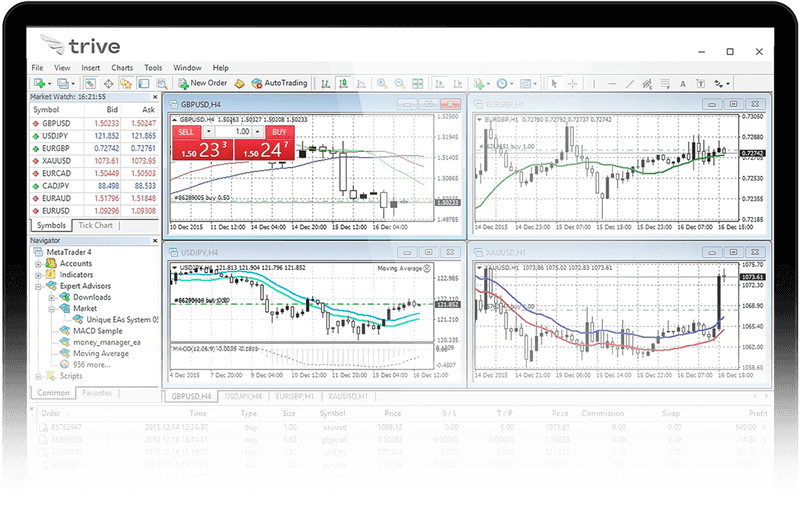This screenshot has height=525, width=800.
Task: Select the Text tool
Action: pyautogui.click(x=683, y=84)
